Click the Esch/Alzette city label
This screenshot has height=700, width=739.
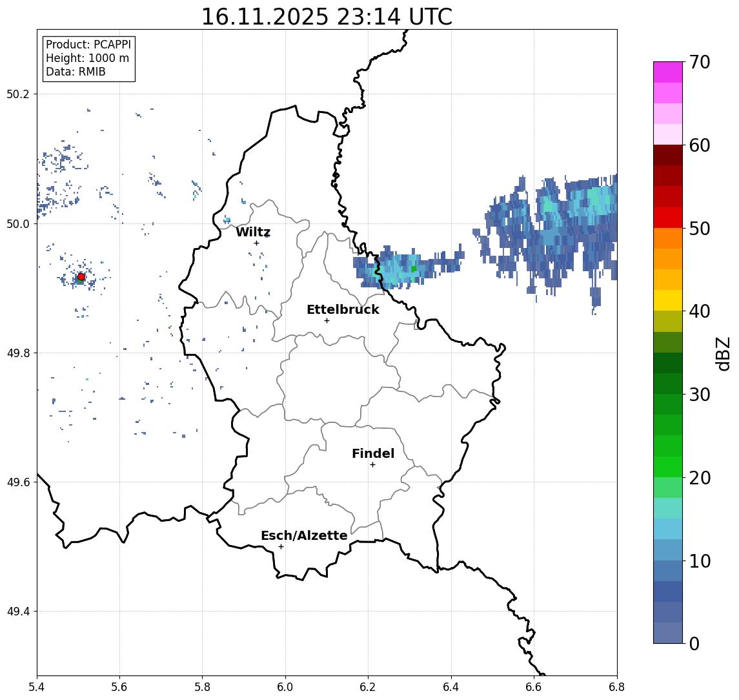pyautogui.click(x=304, y=535)
